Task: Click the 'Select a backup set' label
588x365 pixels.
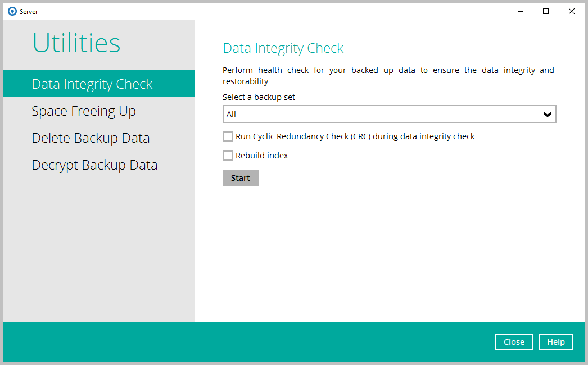Action: pos(259,97)
